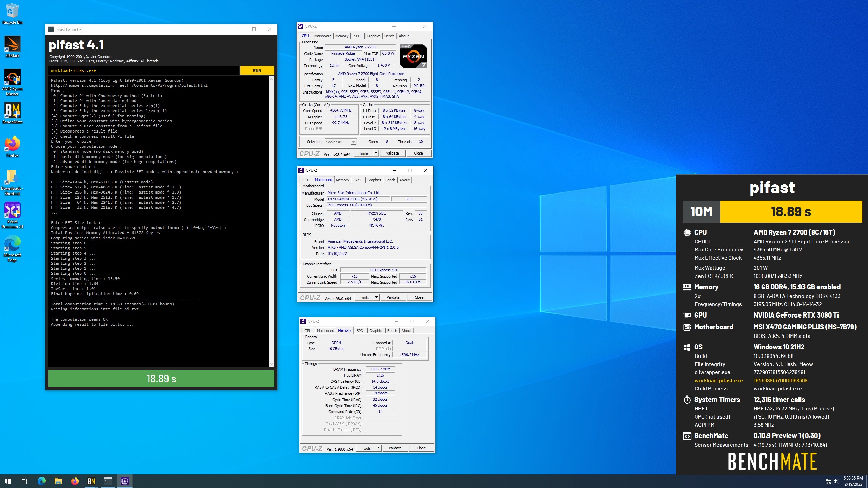Switch to CPU-Z in the taskbar

pyautogui.click(x=124, y=481)
